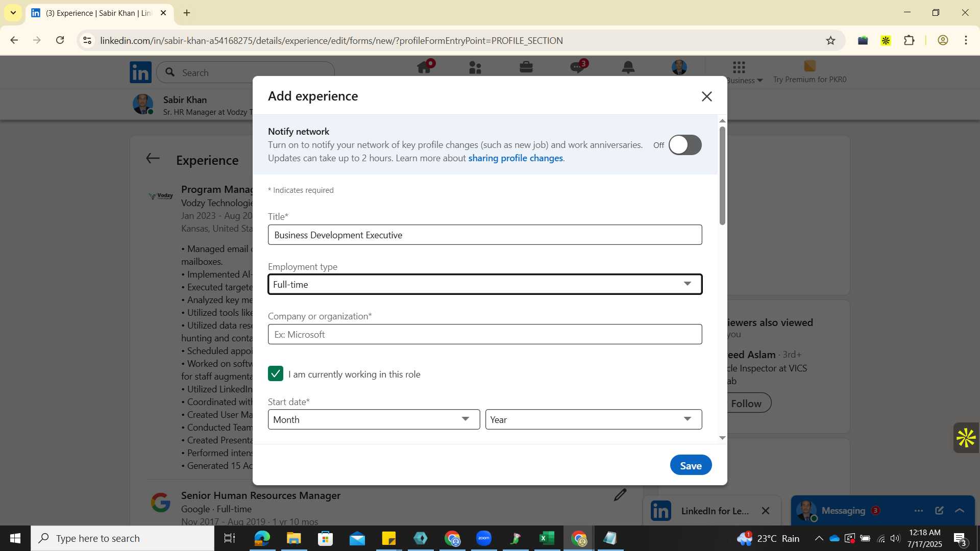Open the Jobs briefcase icon
The image size is (980, 551).
click(x=526, y=67)
